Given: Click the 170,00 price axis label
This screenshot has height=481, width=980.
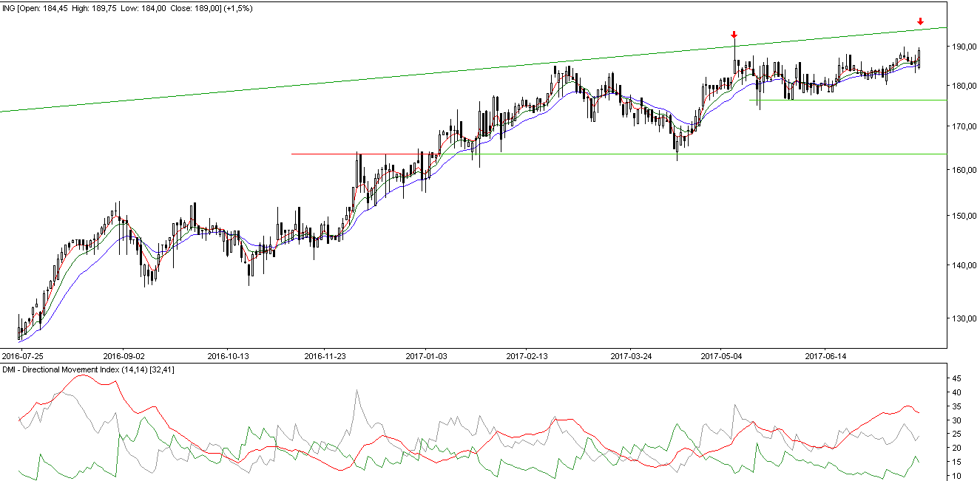Looking at the screenshot, I should pyautogui.click(x=964, y=126).
